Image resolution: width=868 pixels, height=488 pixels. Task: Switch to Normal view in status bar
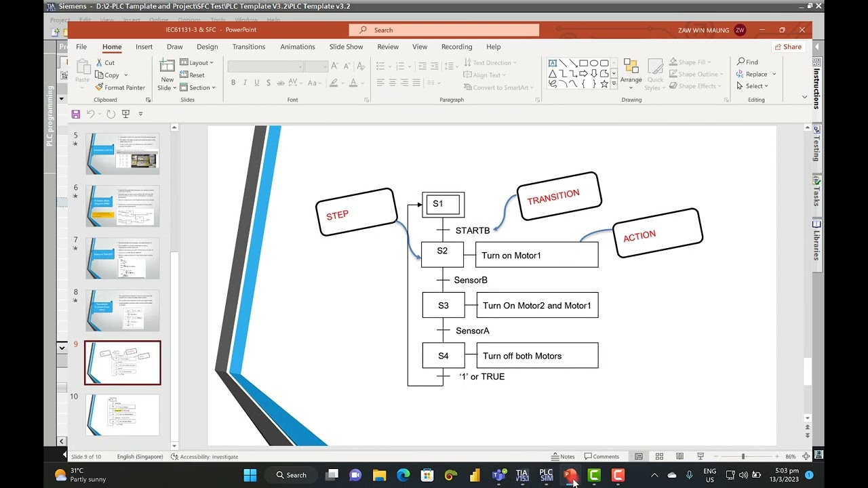639,456
